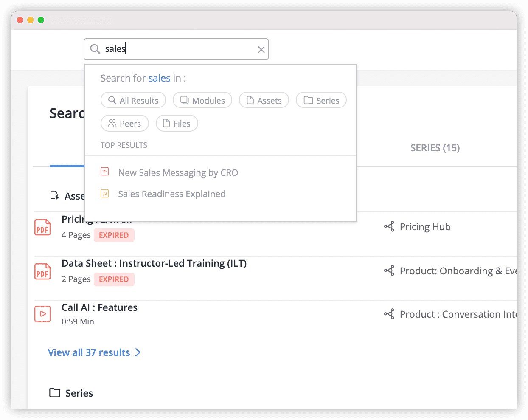The image size is (528, 420).
Task: Open the Pricing Hub link
Action: coord(425,227)
